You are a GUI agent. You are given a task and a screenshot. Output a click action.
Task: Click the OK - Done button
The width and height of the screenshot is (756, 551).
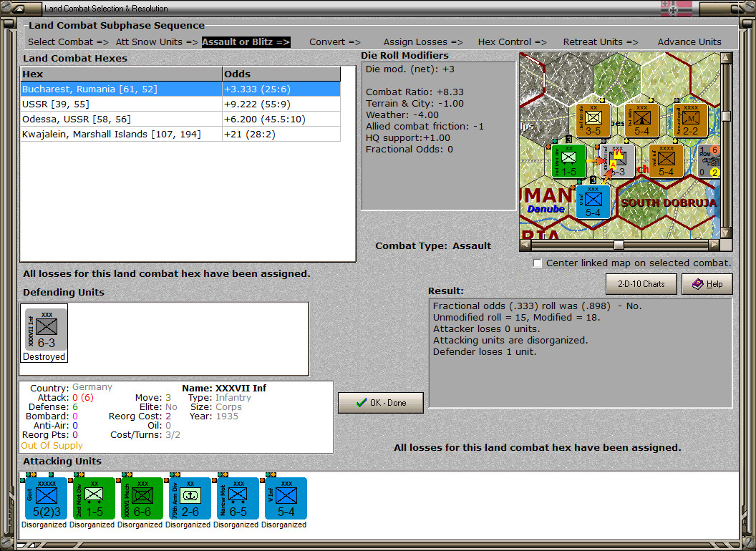pyautogui.click(x=381, y=403)
